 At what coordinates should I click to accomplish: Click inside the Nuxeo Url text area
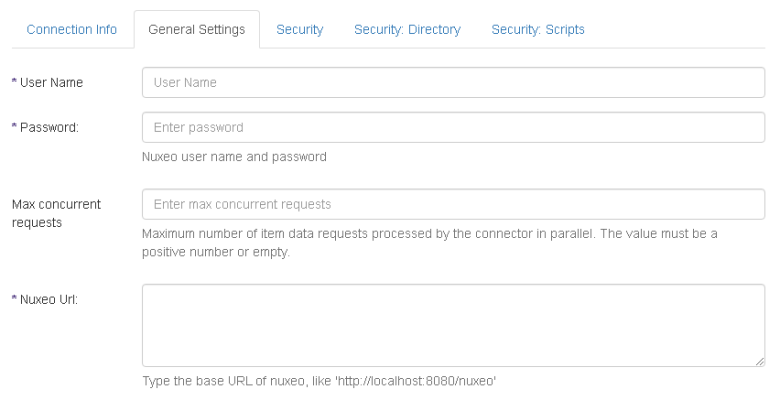click(453, 325)
